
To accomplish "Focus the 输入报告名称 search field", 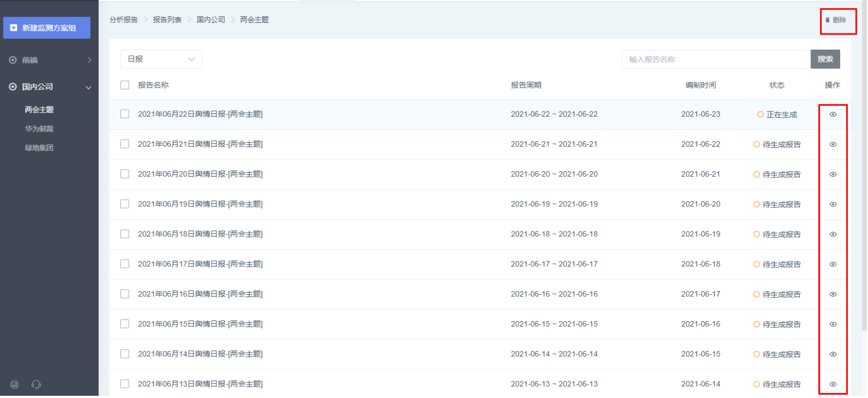I will click(x=715, y=59).
